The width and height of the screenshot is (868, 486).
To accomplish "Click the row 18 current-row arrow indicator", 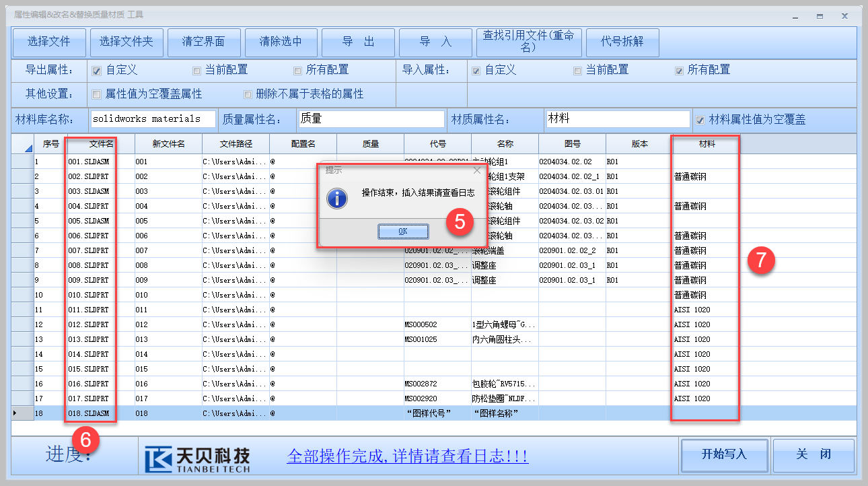I will [16, 413].
